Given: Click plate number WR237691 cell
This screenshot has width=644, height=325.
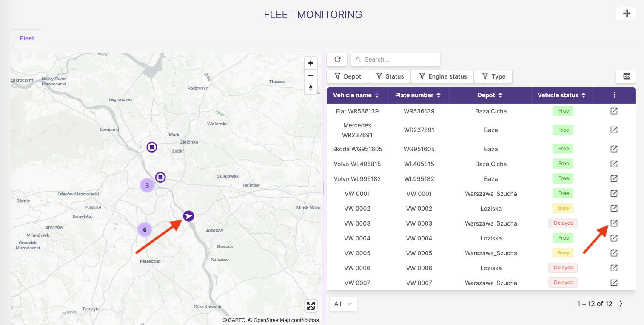Looking at the screenshot, I should coord(419,130).
